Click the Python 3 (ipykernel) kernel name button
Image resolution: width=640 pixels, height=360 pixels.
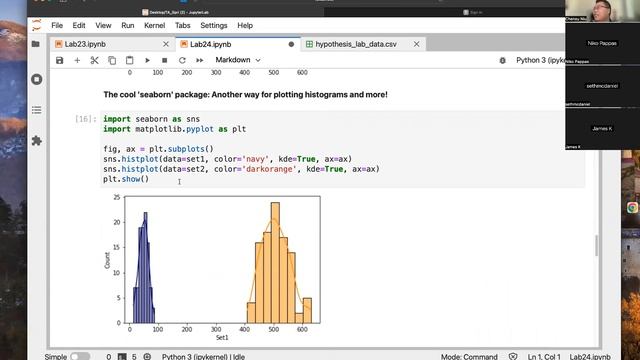(540, 60)
